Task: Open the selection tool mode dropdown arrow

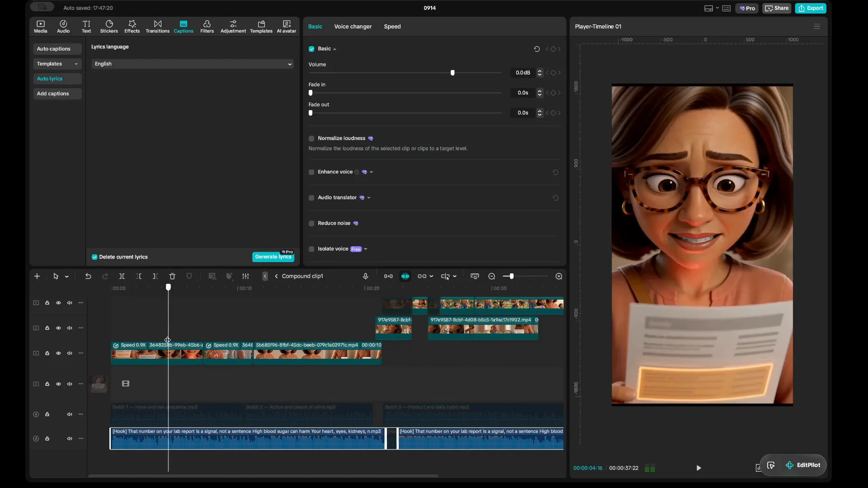Action: point(67,277)
